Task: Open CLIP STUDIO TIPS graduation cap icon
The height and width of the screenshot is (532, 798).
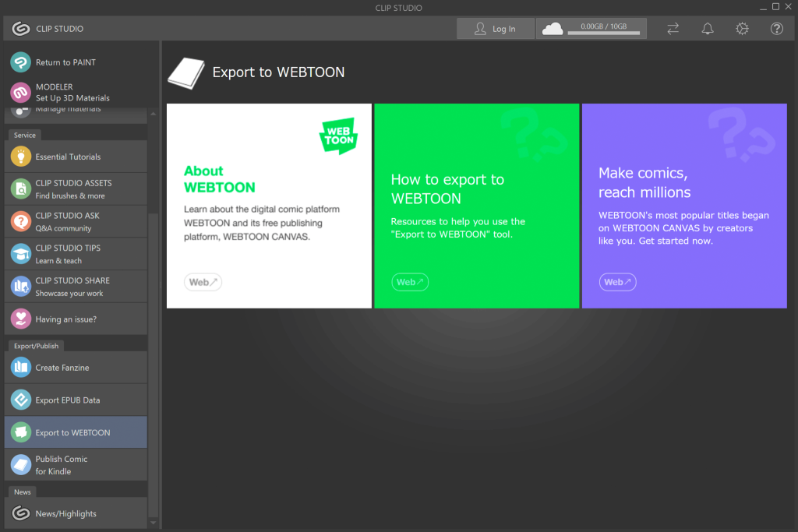Action: point(21,254)
